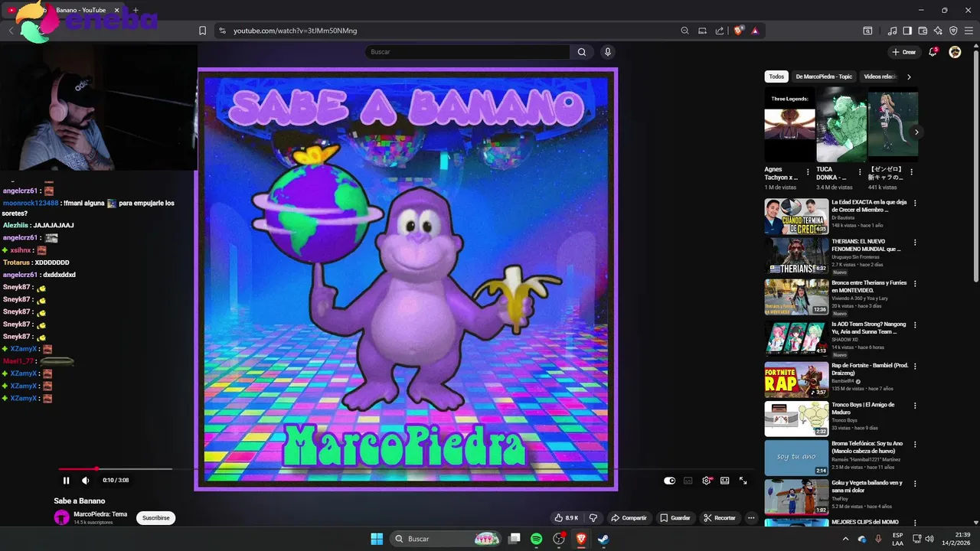Screen dimensions: 980x551
Task: Open options for Rap de Fortnite video
Action: (915, 366)
